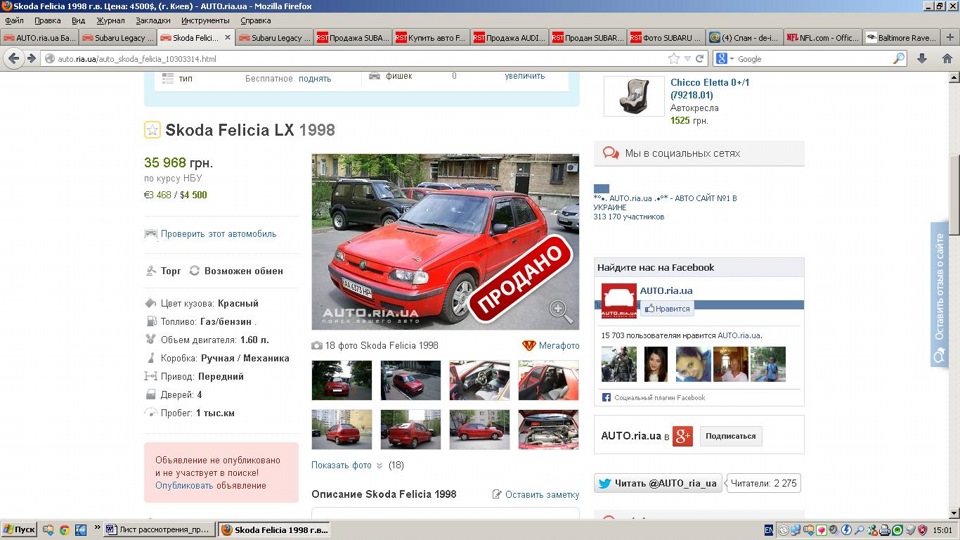Image resolution: width=960 pixels, height=540 pixels.
Task: Open Chrome from quick launch bar
Action: (x=64, y=530)
